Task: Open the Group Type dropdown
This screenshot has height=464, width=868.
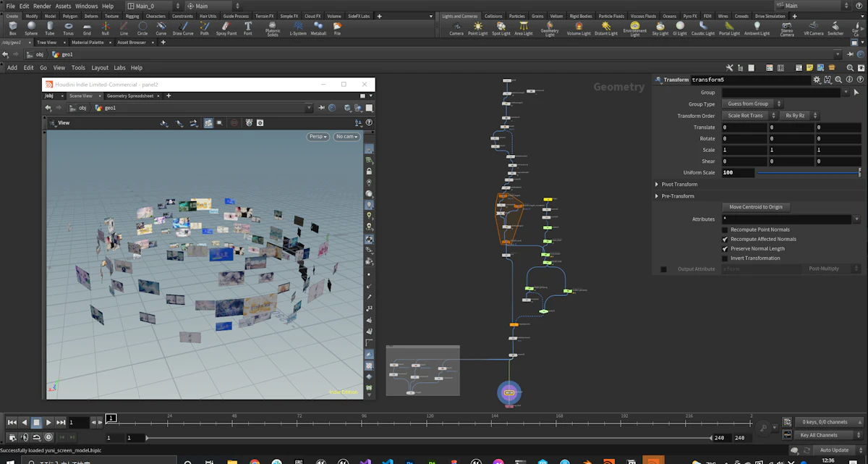Action: pyautogui.click(x=752, y=104)
